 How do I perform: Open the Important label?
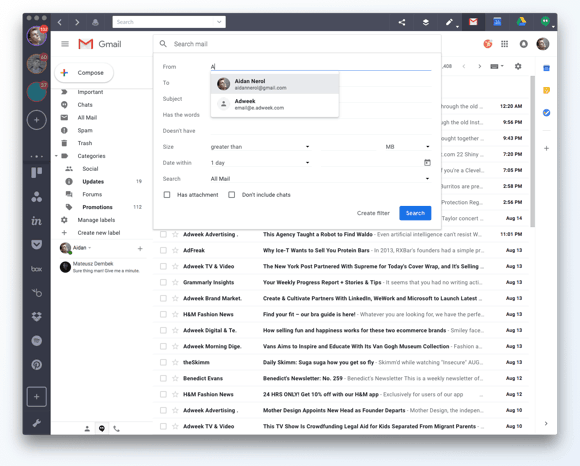90,92
